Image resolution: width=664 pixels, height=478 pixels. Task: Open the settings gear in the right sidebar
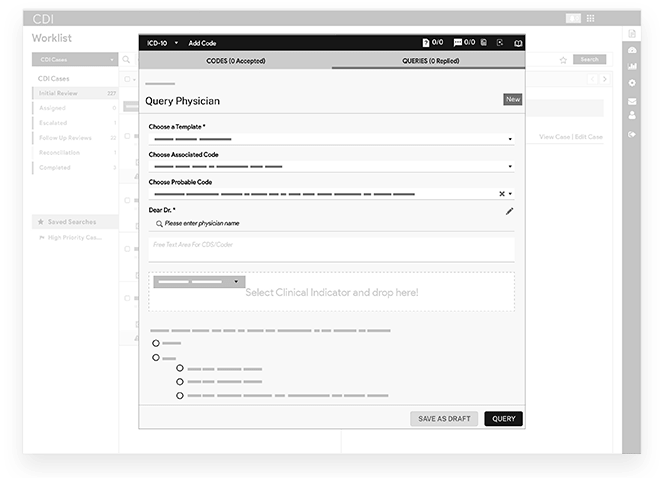tap(632, 83)
